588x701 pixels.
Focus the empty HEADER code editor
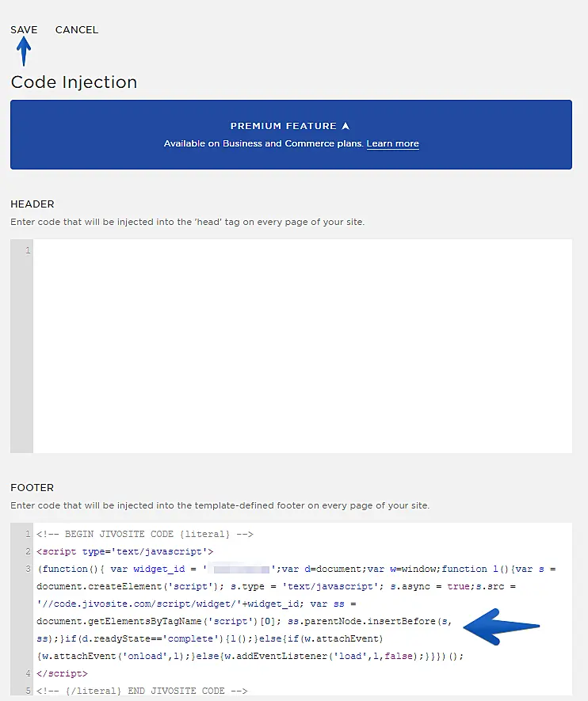[x=301, y=346]
